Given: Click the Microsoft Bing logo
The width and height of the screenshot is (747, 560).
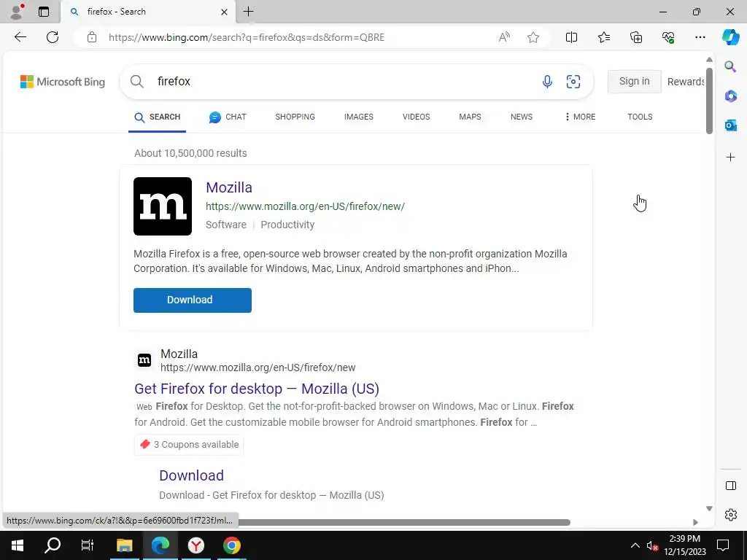Looking at the screenshot, I should (63, 82).
